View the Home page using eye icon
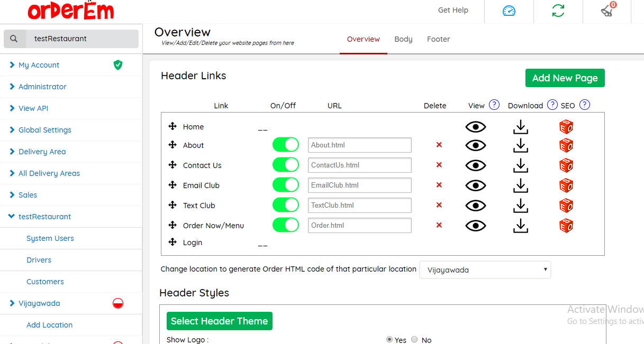 (475, 127)
